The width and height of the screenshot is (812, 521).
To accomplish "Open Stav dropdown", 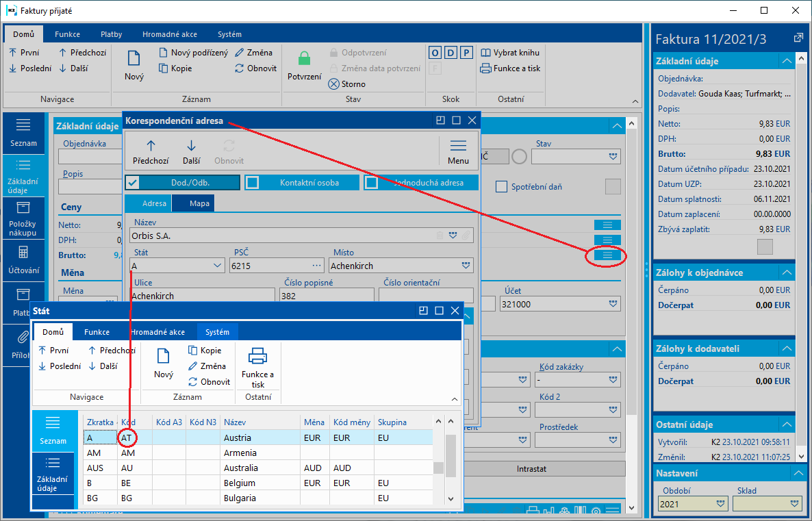I will click(x=613, y=156).
